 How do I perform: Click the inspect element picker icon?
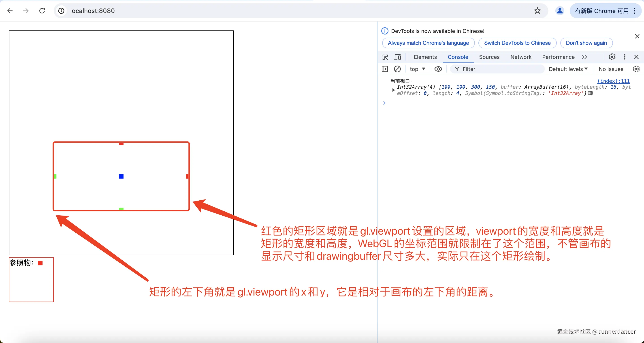(385, 57)
